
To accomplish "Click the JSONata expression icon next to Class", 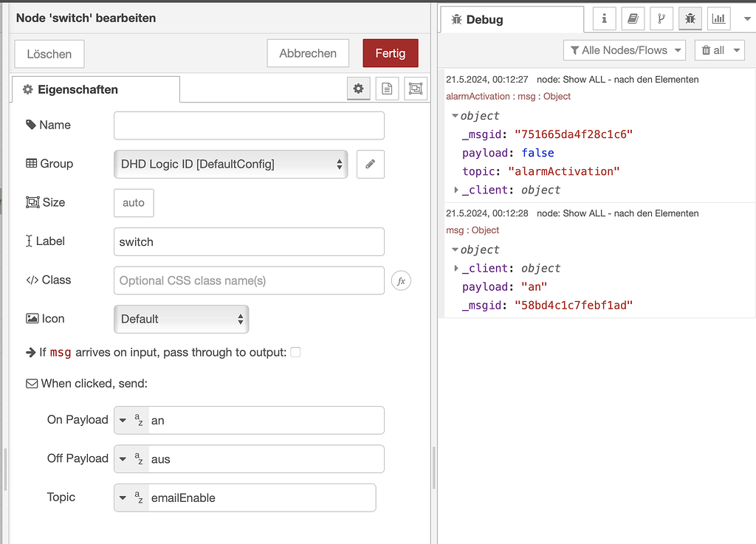I will [x=401, y=280].
